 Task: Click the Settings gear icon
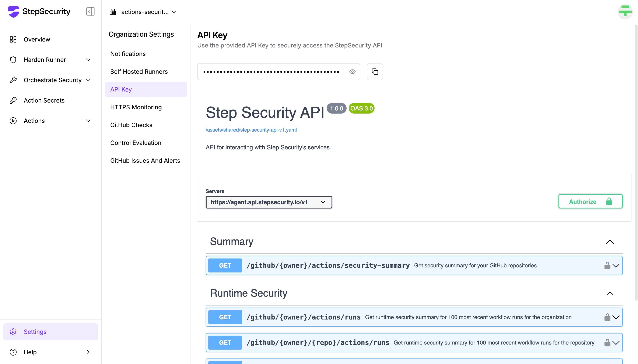click(x=13, y=332)
